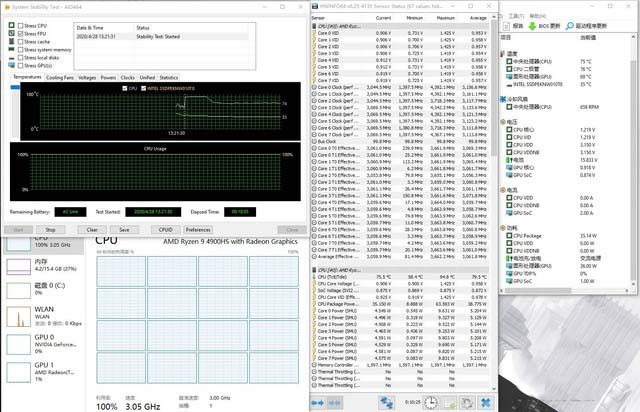The image size is (640, 412).
Task: Select GPU 0 NVIDIA GeForce in Task Manager
Action: tap(44, 344)
